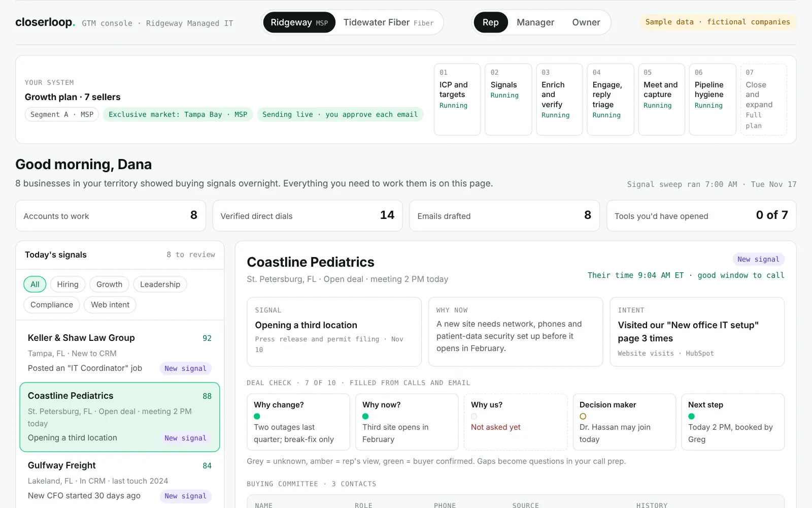Open the Decision maker deal check card
Viewport: 812px width, 508px height.
[624, 422]
